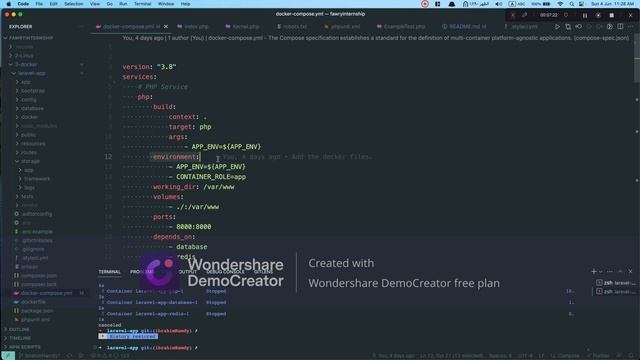Expand the OUTLINE section
Screen dimensions: 640x360
pyautogui.click(x=19, y=329)
